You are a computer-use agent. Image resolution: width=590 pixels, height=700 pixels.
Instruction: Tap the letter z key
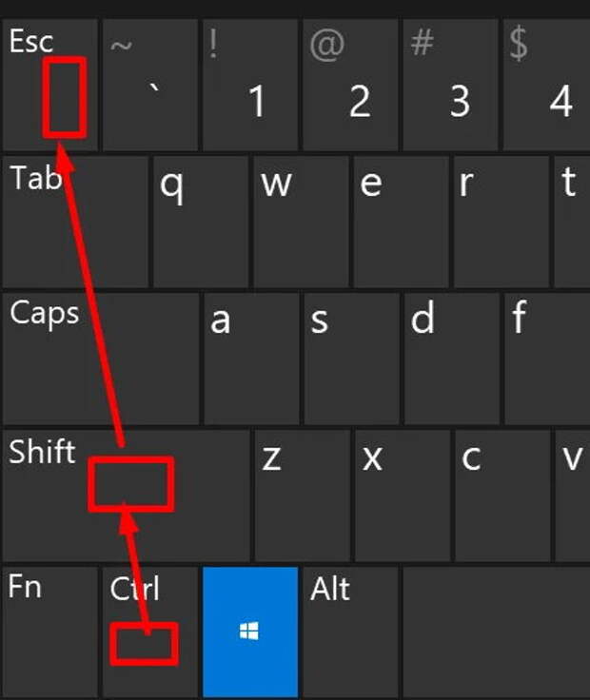(303, 496)
